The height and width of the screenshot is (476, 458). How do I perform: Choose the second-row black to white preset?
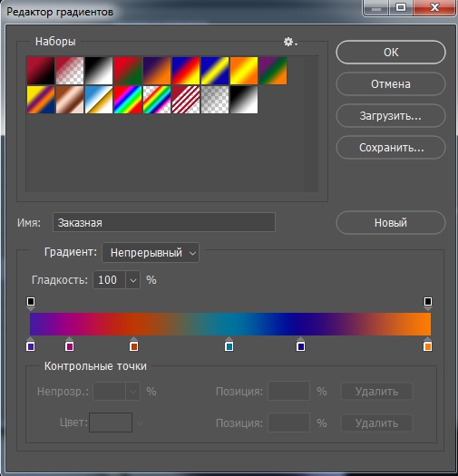(244, 100)
